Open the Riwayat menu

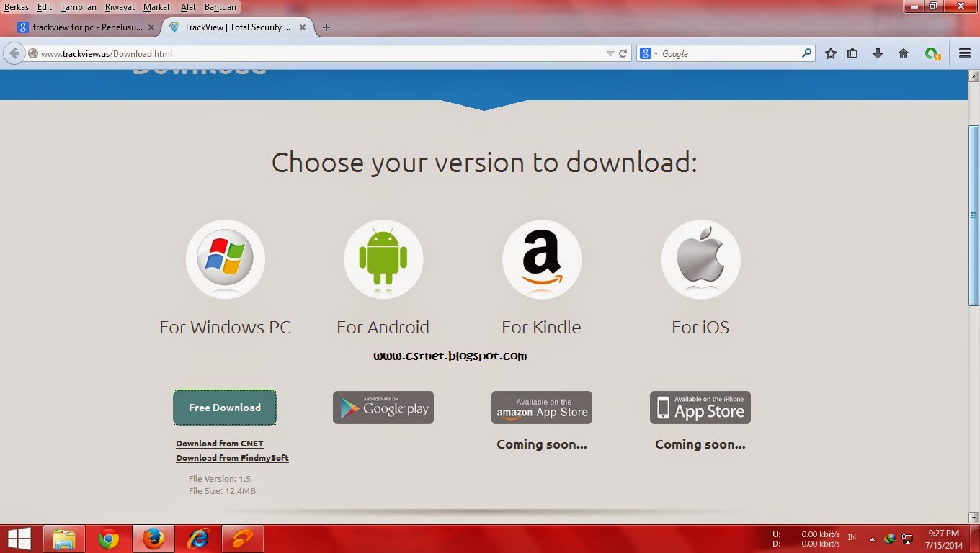pyautogui.click(x=120, y=7)
